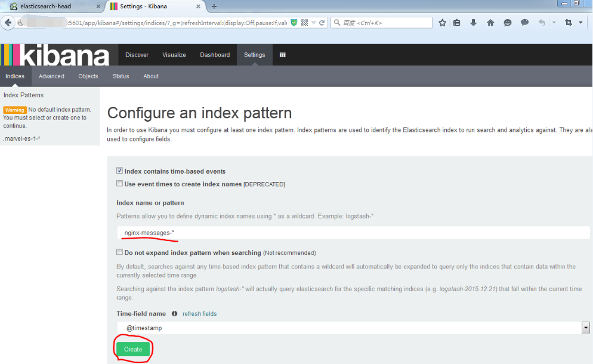The width and height of the screenshot is (593, 364).
Task: Open the Indices sub-tab
Action: (15, 76)
